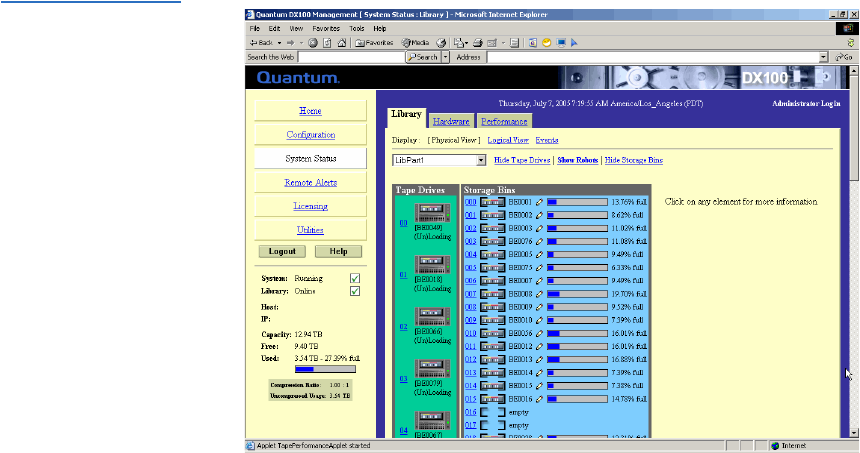The height and width of the screenshot is (453, 860).
Task: Click the Go button
Action: pyautogui.click(x=844, y=57)
